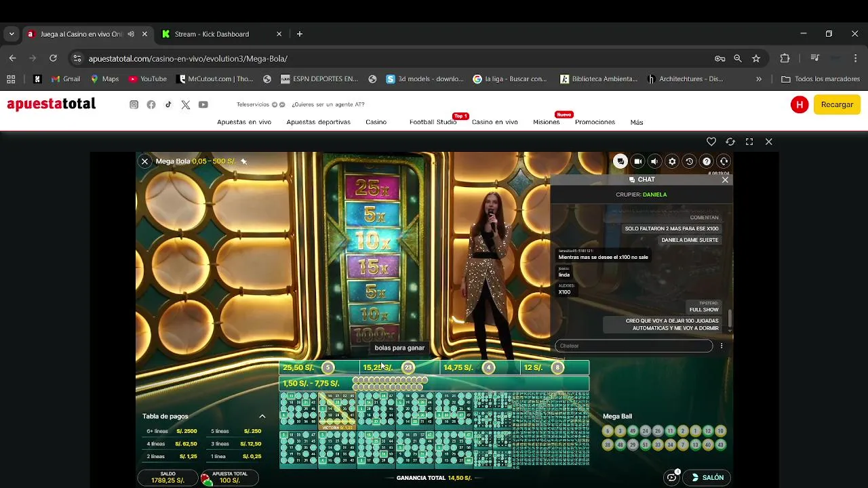The image size is (868, 488).
Task: Close the game overlay frame X
Action: (x=768, y=142)
